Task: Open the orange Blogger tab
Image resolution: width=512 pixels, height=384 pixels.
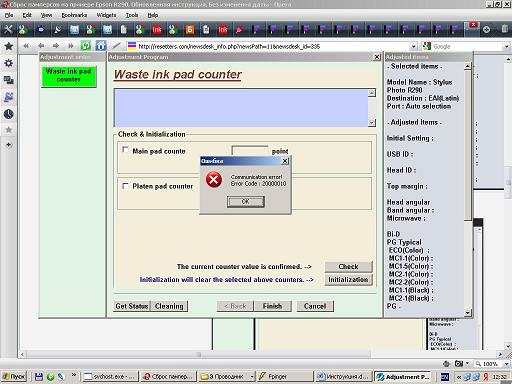Action: point(189,30)
